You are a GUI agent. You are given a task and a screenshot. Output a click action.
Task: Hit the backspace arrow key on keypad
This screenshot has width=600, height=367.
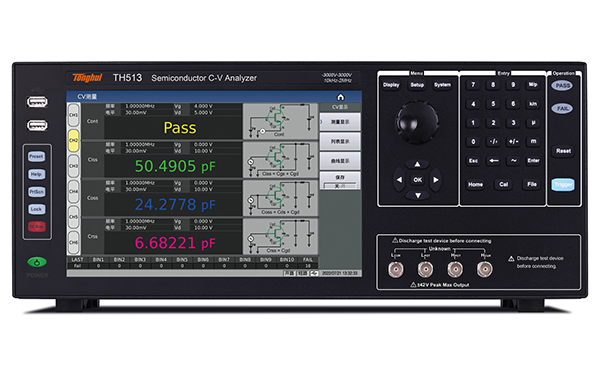[x=494, y=160]
